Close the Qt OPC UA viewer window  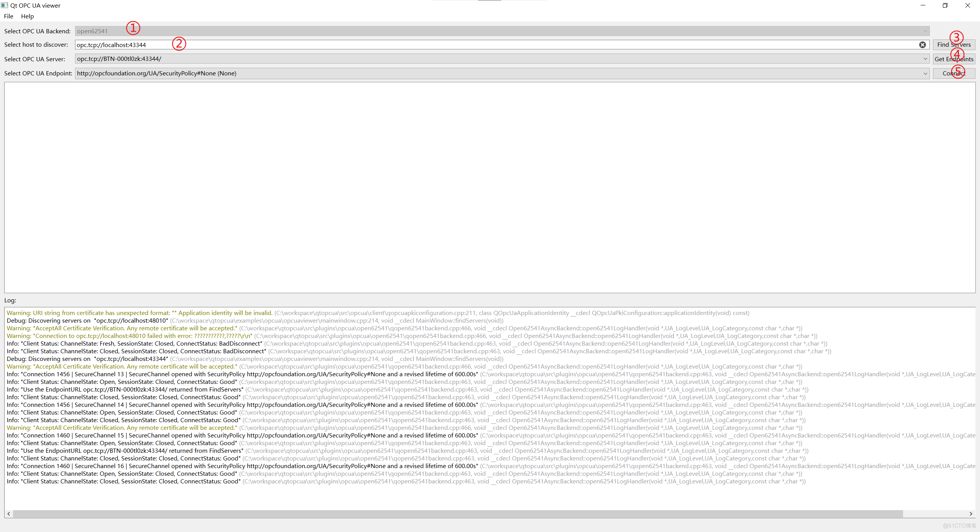pyautogui.click(x=967, y=5)
